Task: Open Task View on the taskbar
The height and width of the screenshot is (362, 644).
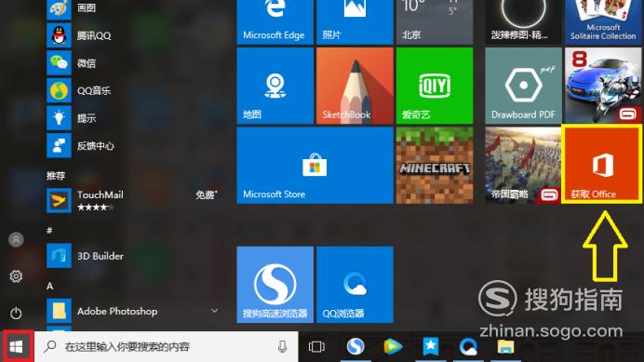Action: pos(316,347)
